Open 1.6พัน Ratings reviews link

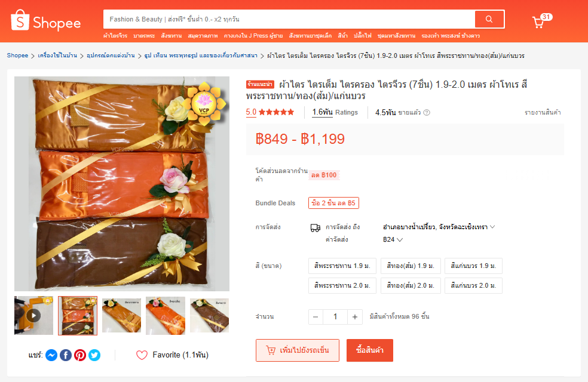[335, 112]
